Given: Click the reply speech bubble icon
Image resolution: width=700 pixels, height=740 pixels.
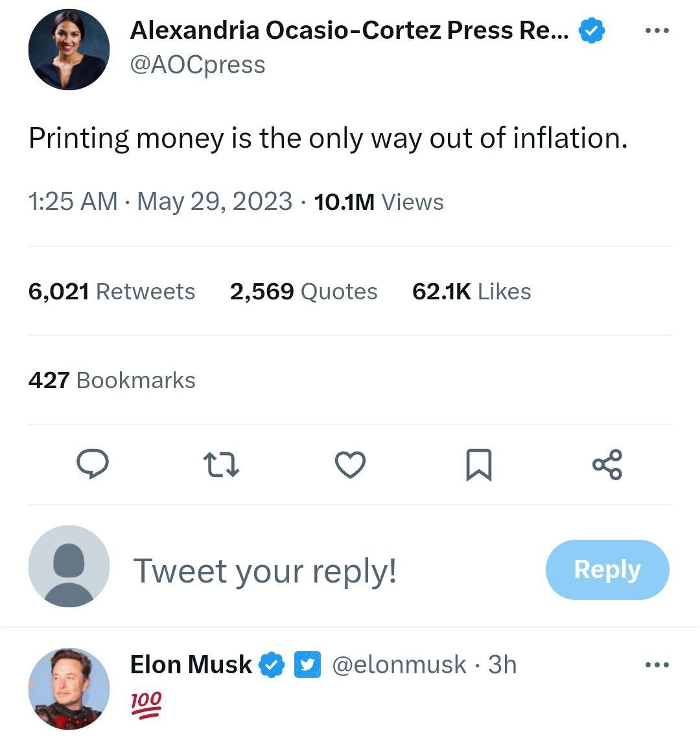Looking at the screenshot, I should (x=92, y=465).
